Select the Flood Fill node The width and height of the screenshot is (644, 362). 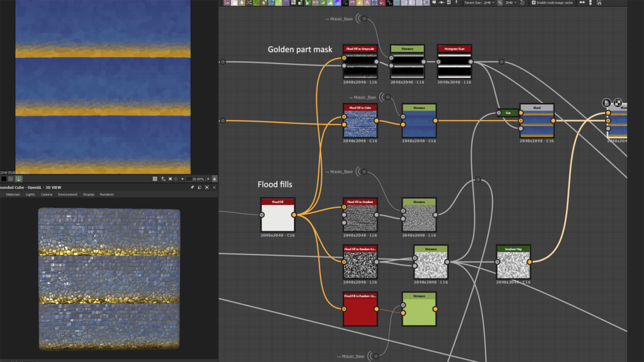tap(277, 218)
